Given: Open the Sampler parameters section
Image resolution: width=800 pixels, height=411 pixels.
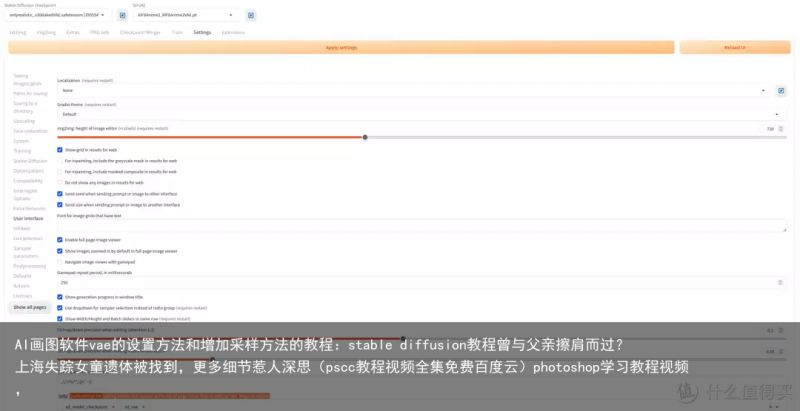Looking at the screenshot, I should point(26,252).
